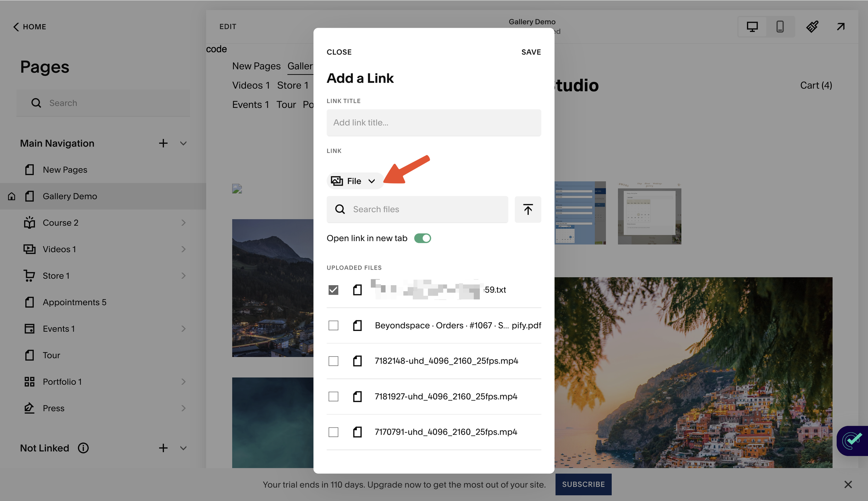Collapse the Main Navigation section
The height and width of the screenshot is (501, 868).
pos(183,143)
